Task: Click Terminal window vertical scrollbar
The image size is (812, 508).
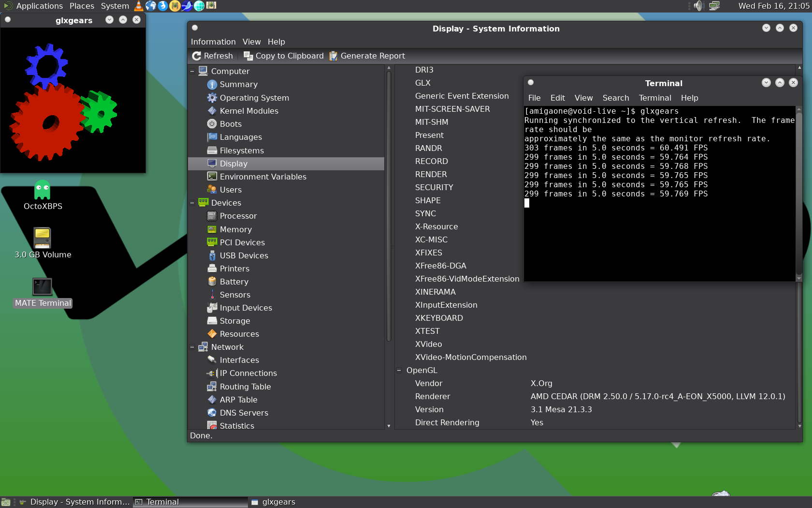Action: pyautogui.click(x=799, y=194)
